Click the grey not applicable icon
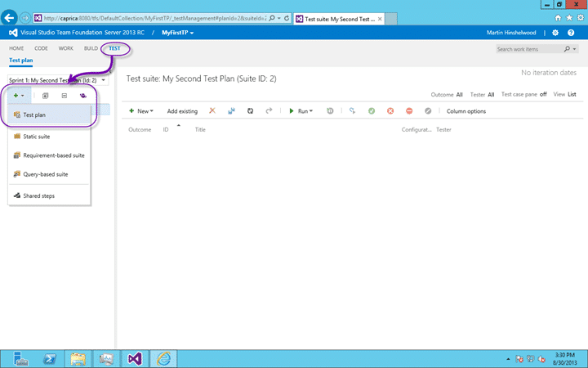 [x=428, y=110]
